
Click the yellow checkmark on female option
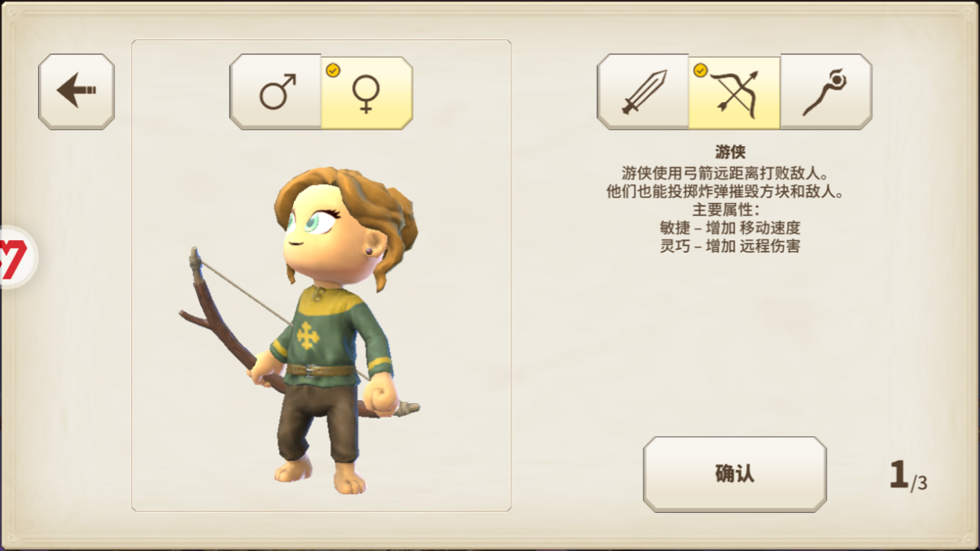coord(333,70)
